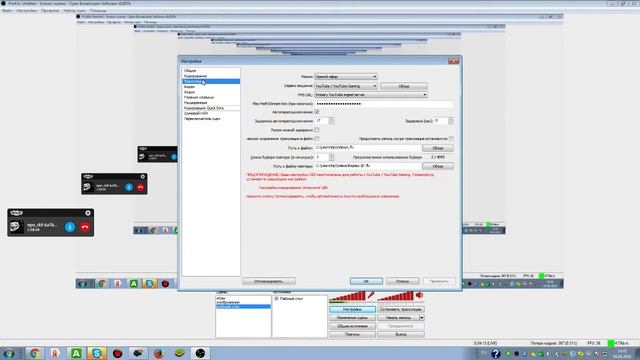Toggle the Рабочий стол source checkbox

(277, 299)
